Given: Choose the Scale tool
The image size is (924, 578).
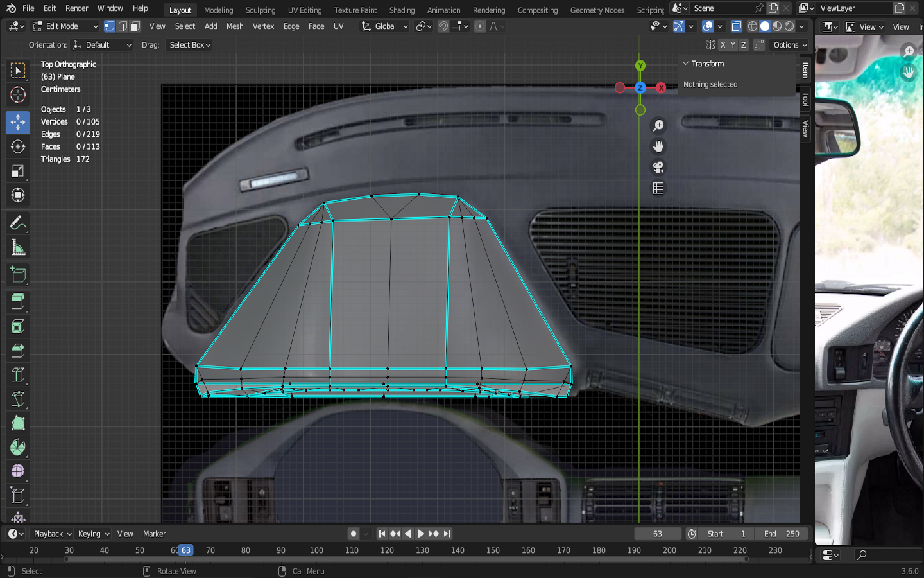Looking at the screenshot, I should pyautogui.click(x=18, y=171).
